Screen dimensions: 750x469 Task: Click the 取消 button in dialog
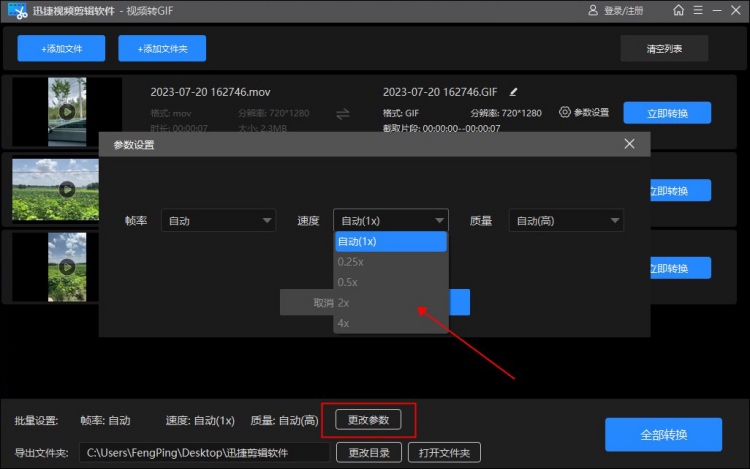(x=308, y=302)
